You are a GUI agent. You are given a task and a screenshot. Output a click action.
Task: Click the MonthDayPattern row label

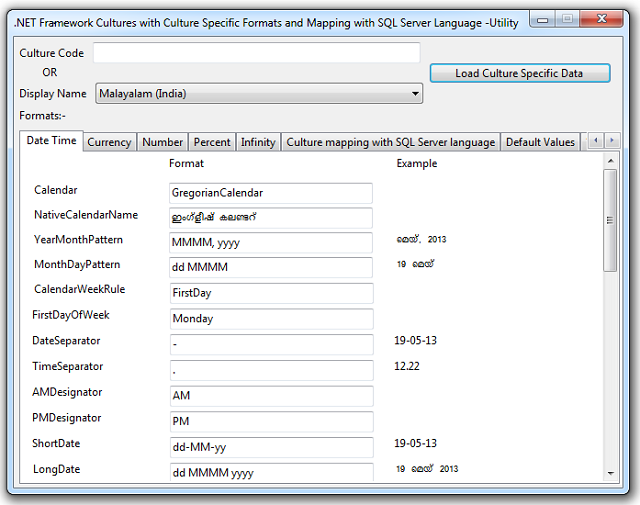pos(77,265)
